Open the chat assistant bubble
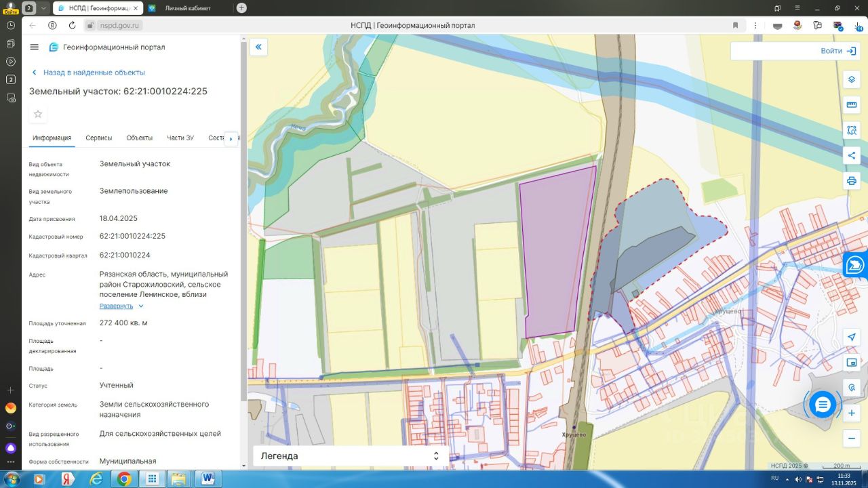 [x=823, y=405]
